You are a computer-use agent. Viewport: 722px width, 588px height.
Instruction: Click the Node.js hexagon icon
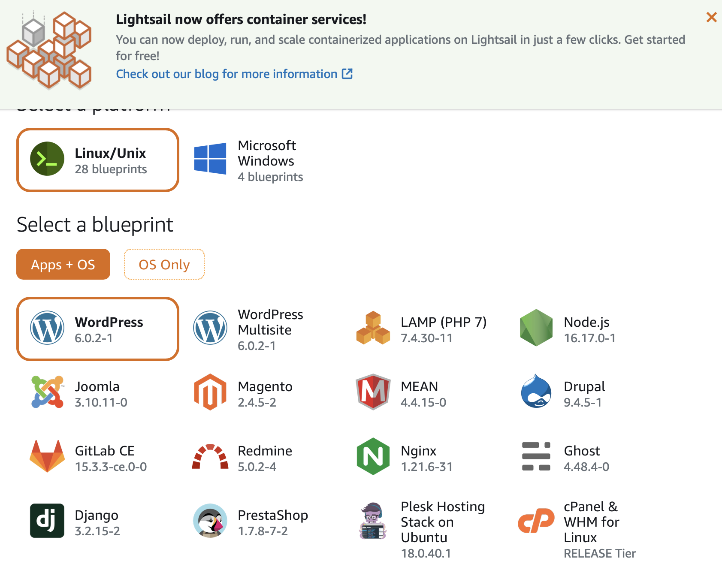[x=536, y=328]
